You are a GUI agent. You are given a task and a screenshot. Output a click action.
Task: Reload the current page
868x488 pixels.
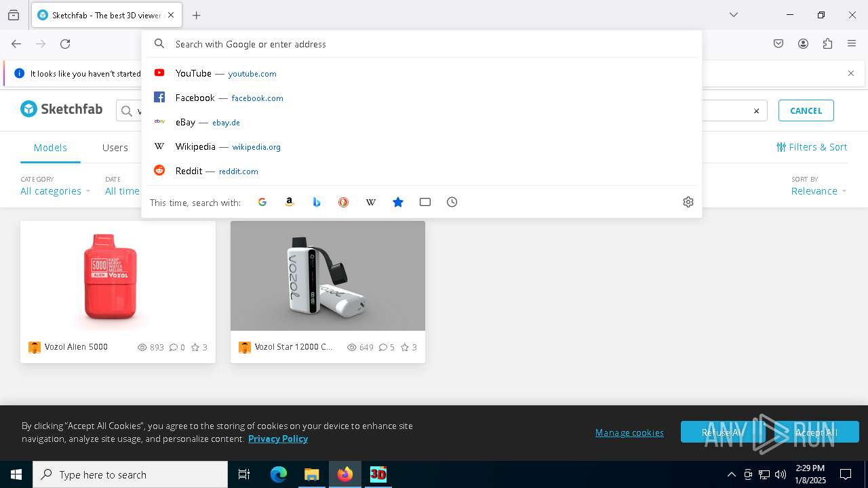(x=65, y=44)
